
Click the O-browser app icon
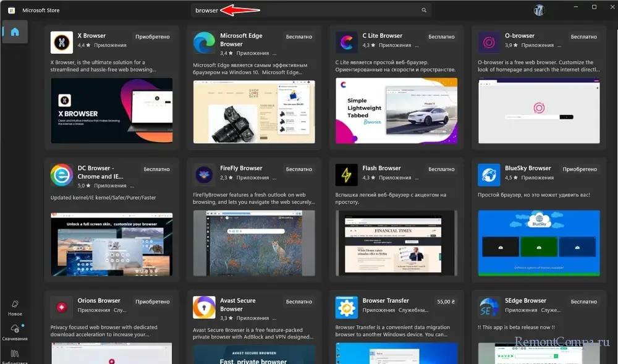click(489, 42)
